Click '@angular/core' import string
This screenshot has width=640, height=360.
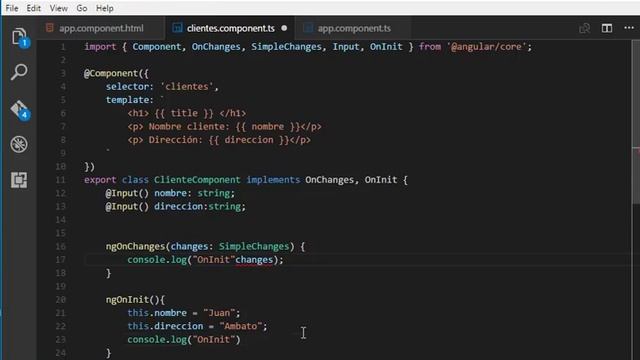coord(486,47)
